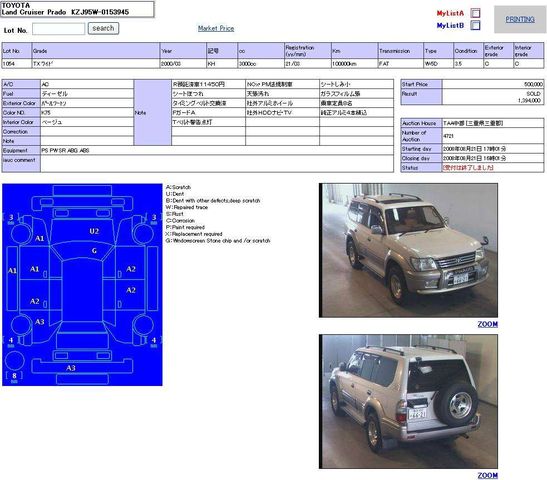Click the color number K75
The height and width of the screenshot is (480, 547).
click(x=46, y=113)
